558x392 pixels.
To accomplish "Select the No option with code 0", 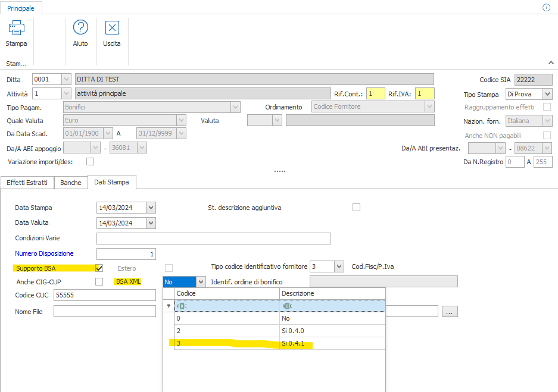I will click(x=280, y=318).
